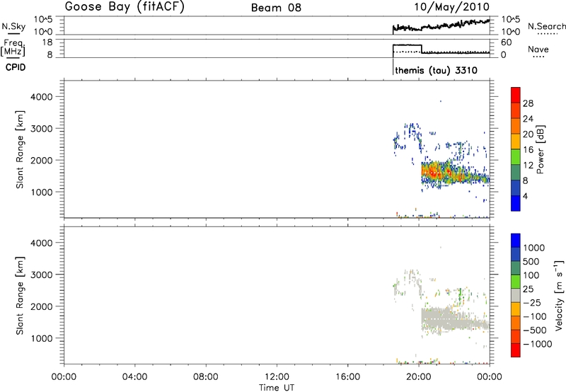The width and height of the screenshot is (566, 392).
Task: Click the "18" frequency axis tick label
Action: tap(47, 42)
